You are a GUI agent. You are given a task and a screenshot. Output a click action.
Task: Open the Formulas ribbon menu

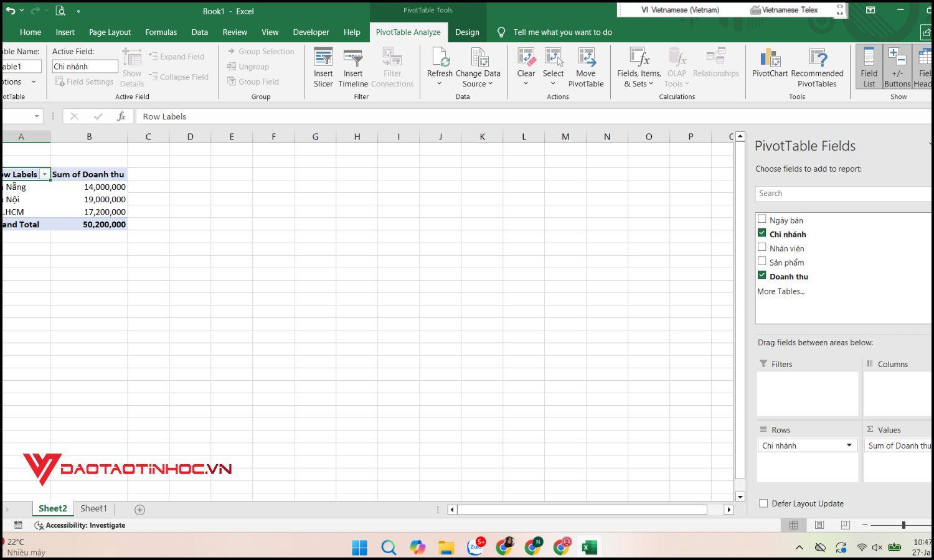(x=161, y=32)
